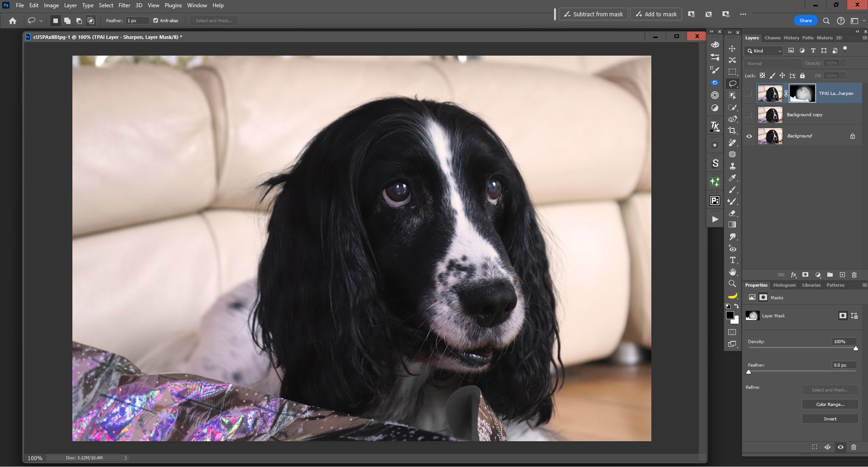Select the Move tool

click(732, 48)
